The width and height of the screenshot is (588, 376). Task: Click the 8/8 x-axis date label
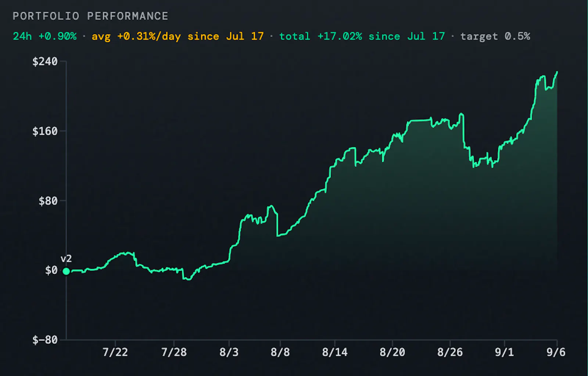[x=280, y=352]
